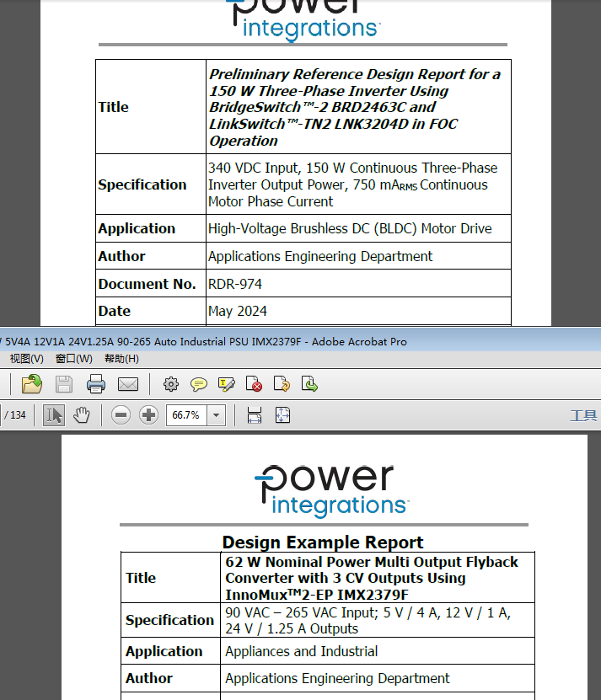Add a sticky note comment
This screenshot has width=601, height=700.
click(x=198, y=384)
